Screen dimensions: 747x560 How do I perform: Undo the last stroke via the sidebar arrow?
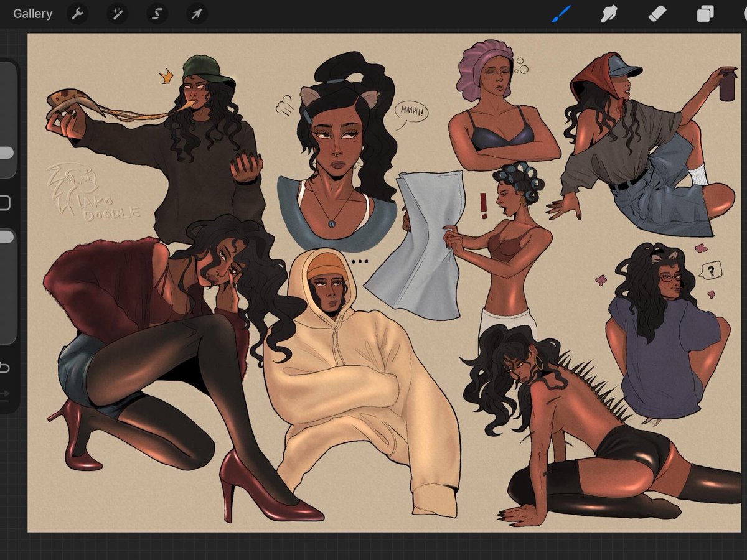click(x=4, y=368)
